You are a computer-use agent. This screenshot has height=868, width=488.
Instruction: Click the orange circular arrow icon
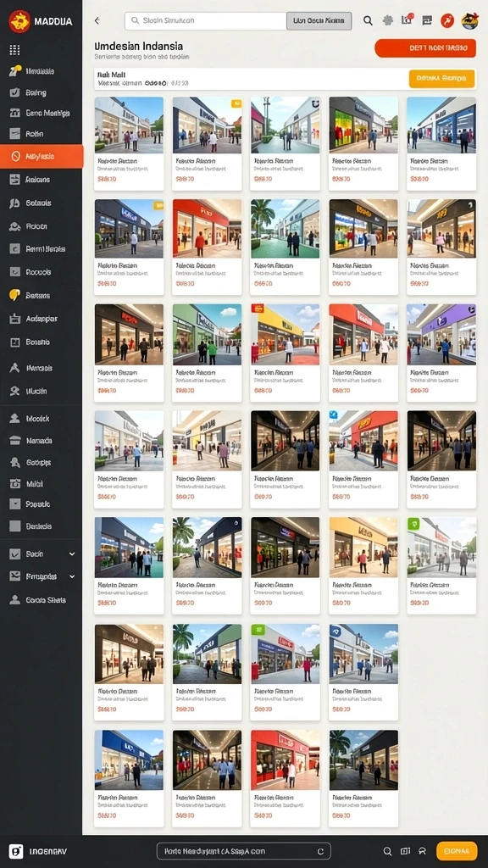tap(447, 20)
